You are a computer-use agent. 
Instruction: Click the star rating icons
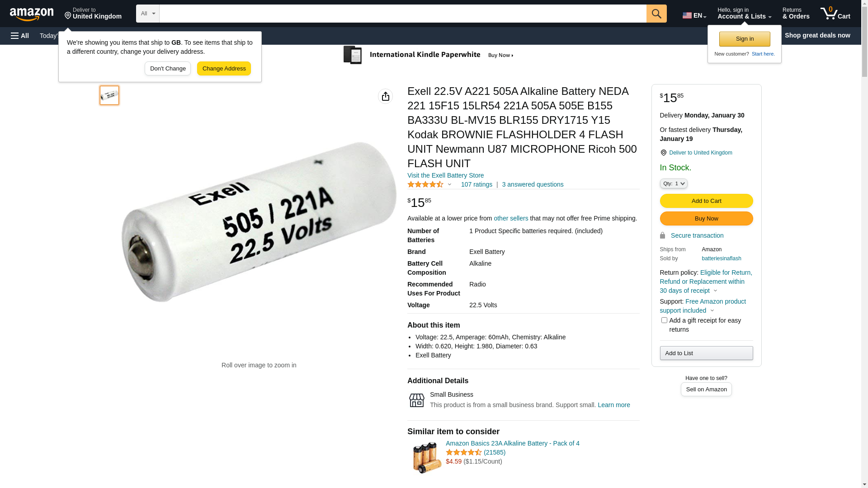(x=425, y=184)
